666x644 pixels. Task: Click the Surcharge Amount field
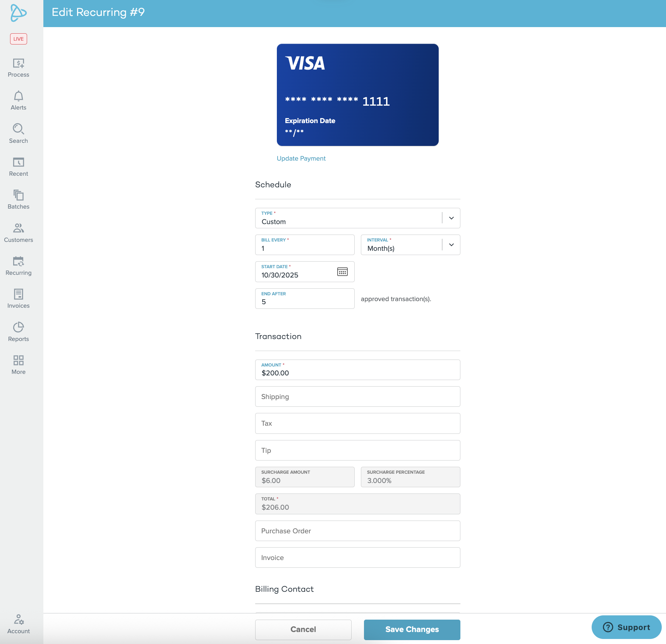(x=305, y=477)
